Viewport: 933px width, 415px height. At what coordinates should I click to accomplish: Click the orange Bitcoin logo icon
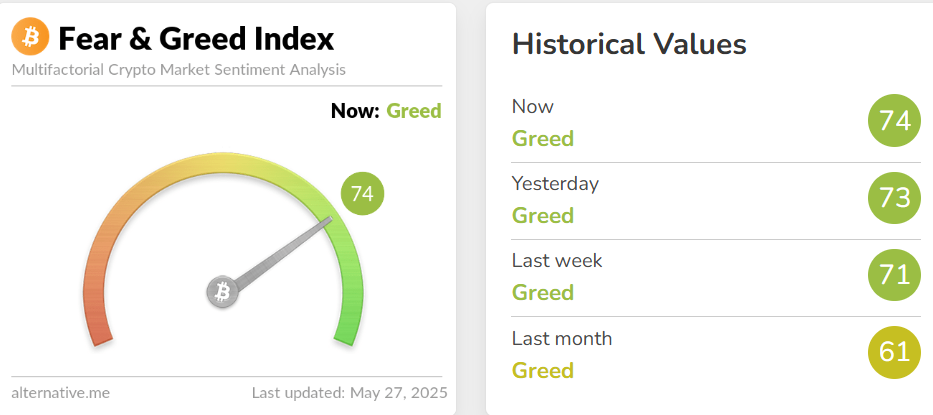coord(30,38)
